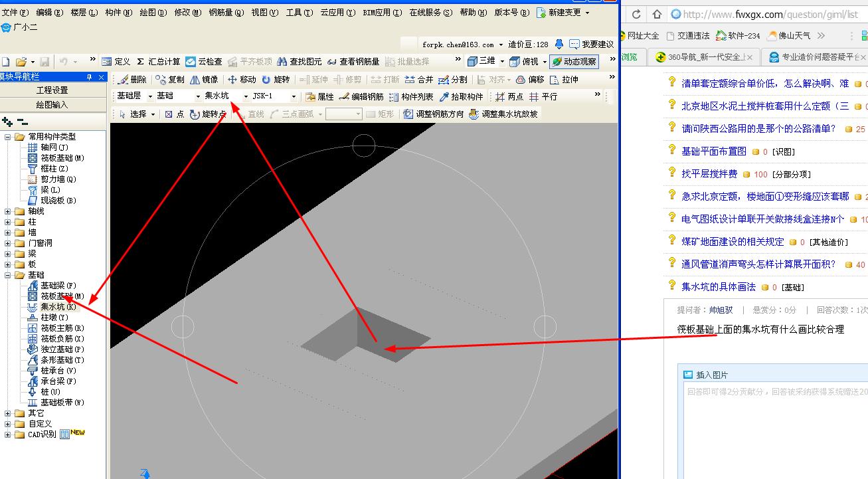868x479 pixels.
Task: Click the New file icon
Action: coord(5,61)
